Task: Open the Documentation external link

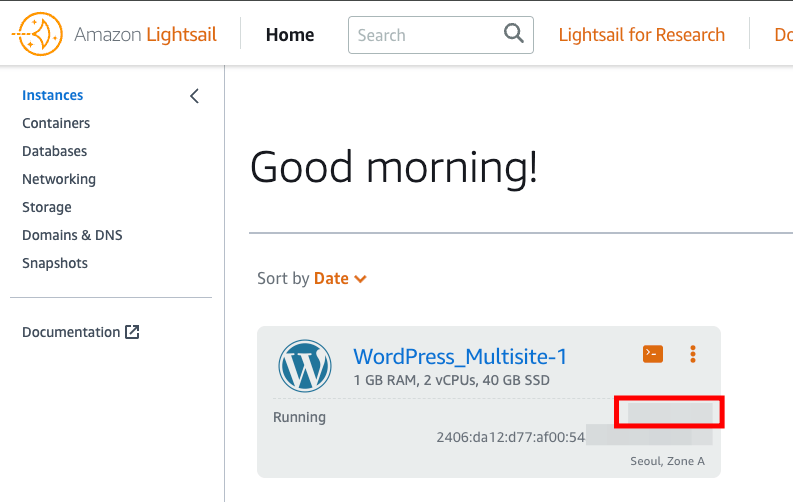Action: [81, 332]
